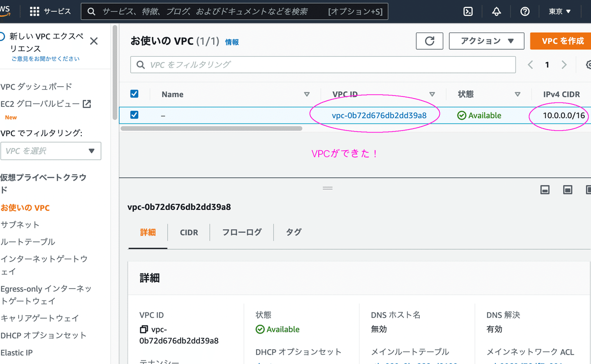The width and height of the screenshot is (591, 364).
Task: Open Egress-only インターネットゲートウェイ in sidebar
Action: pos(46,295)
